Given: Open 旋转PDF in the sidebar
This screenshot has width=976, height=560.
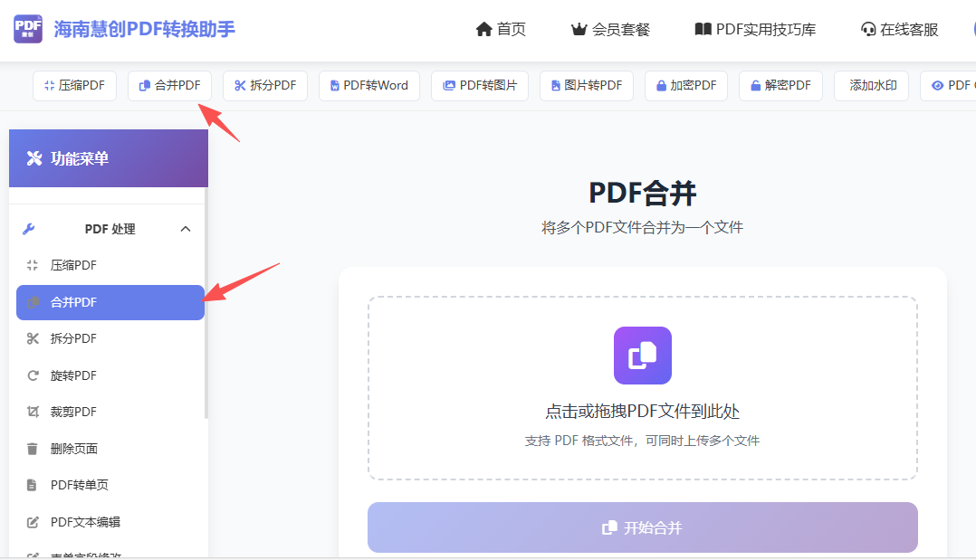Looking at the screenshot, I should coord(110,375).
